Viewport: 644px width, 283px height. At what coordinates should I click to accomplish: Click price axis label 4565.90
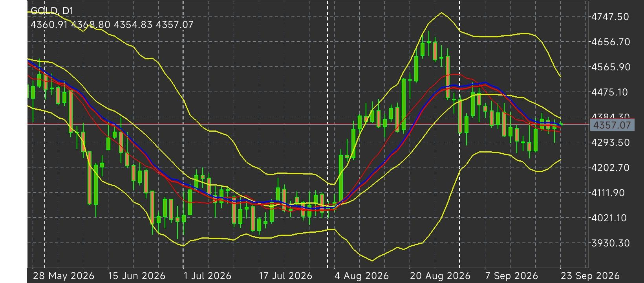tap(610, 67)
